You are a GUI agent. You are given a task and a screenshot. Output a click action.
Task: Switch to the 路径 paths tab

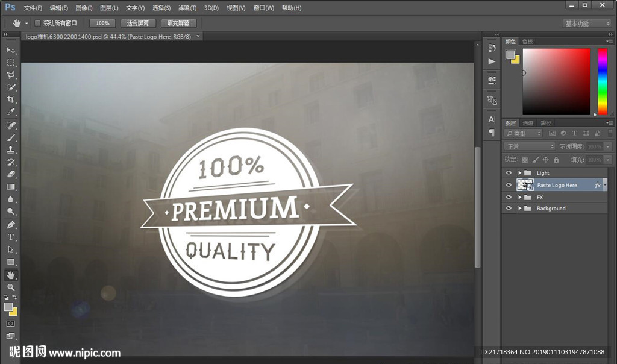click(546, 123)
